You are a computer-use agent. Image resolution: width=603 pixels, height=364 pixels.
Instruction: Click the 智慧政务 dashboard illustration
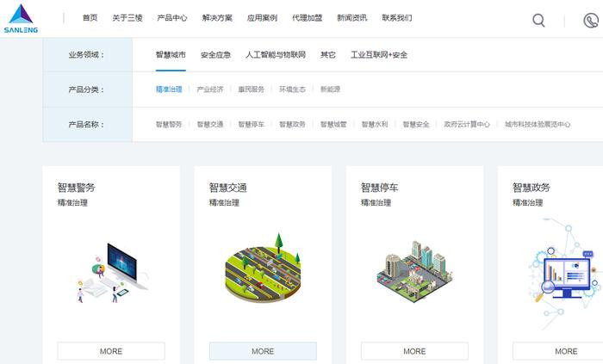[x=565, y=275]
